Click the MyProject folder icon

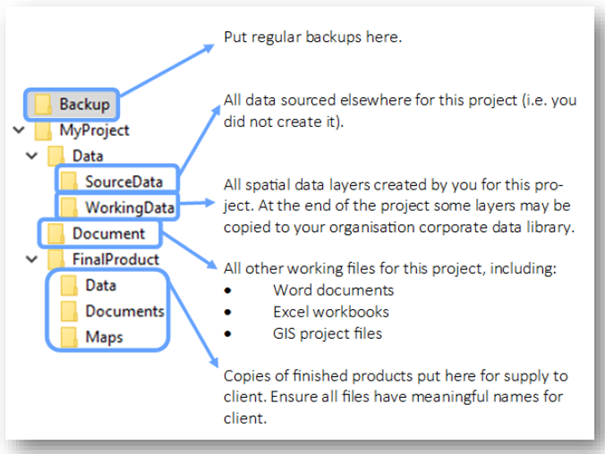tap(44, 130)
